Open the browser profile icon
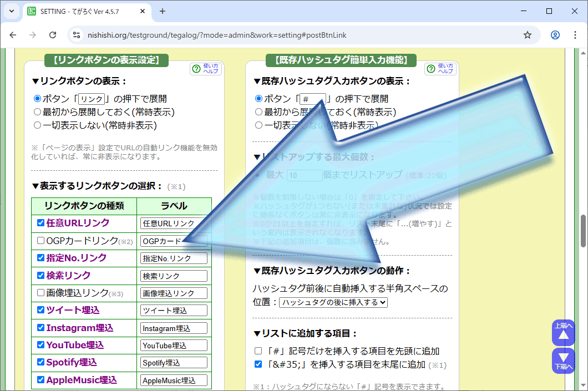Screen dimensions: 588x391 click(x=555, y=35)
